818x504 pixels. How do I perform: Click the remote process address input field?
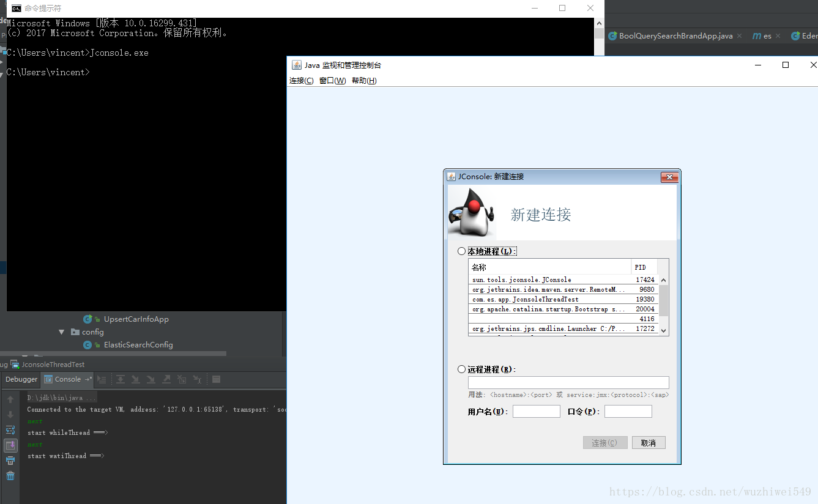(568, 383)
